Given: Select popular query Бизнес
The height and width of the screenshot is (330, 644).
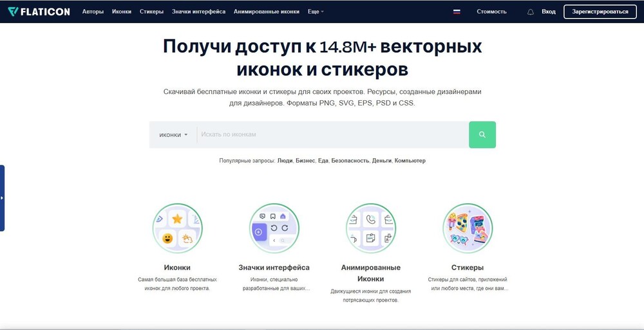Looking at the screenshot, I should (x=305, y=161).
